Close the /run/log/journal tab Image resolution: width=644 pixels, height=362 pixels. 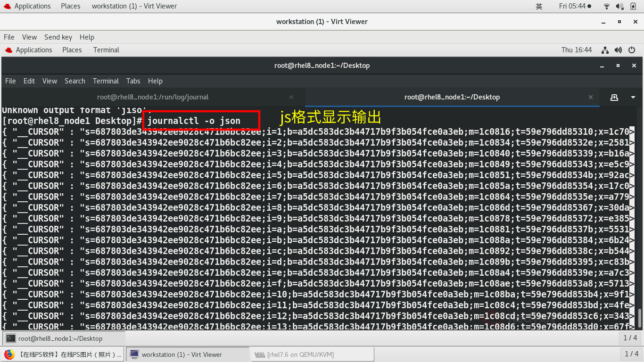pyautogui.click(x=291, y=97)
